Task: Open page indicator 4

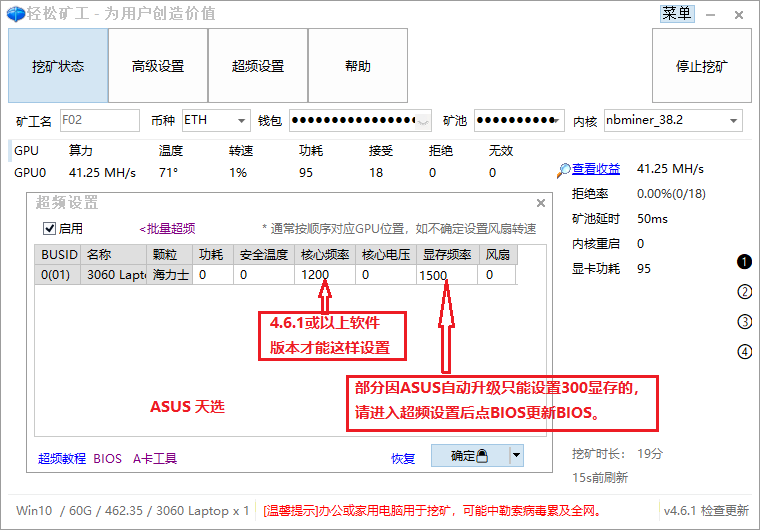Action: coord(744,352)
